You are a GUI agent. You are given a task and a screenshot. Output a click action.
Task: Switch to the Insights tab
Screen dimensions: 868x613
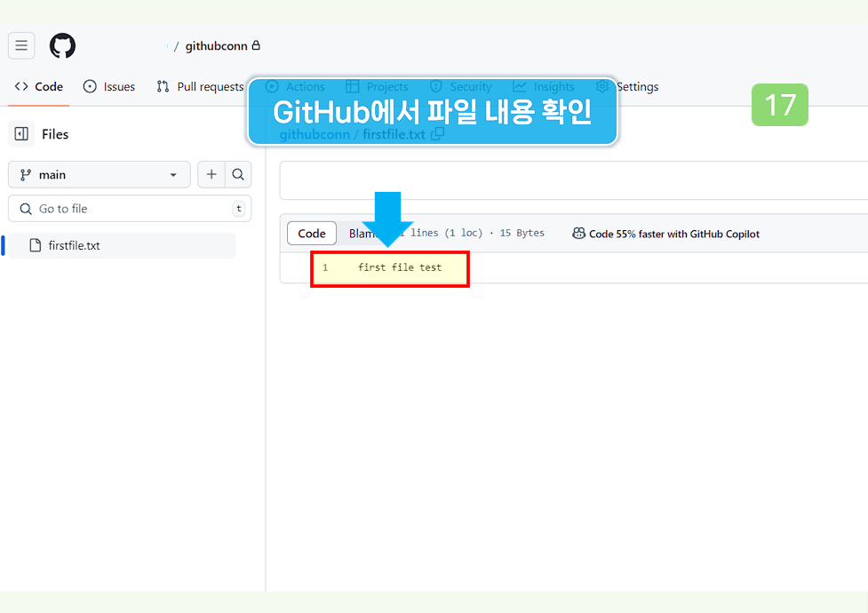point(544,86)
